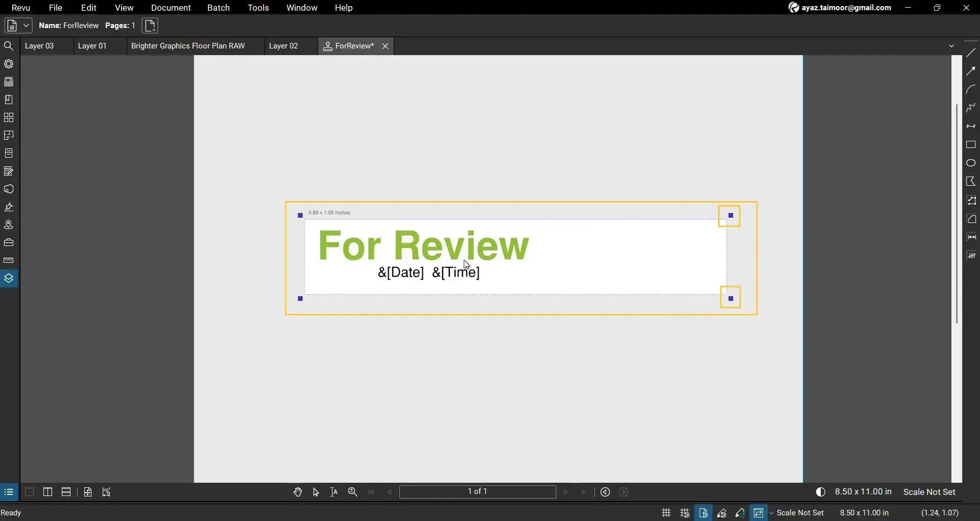Screen dimensions: 980x521
Task: Open the 3D Model Tree panel
Action: point(9,189)
